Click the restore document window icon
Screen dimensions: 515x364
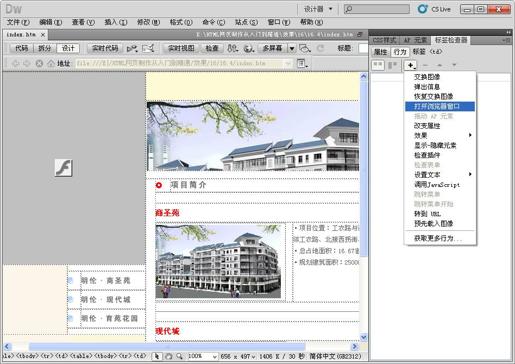tap(360, 34)
